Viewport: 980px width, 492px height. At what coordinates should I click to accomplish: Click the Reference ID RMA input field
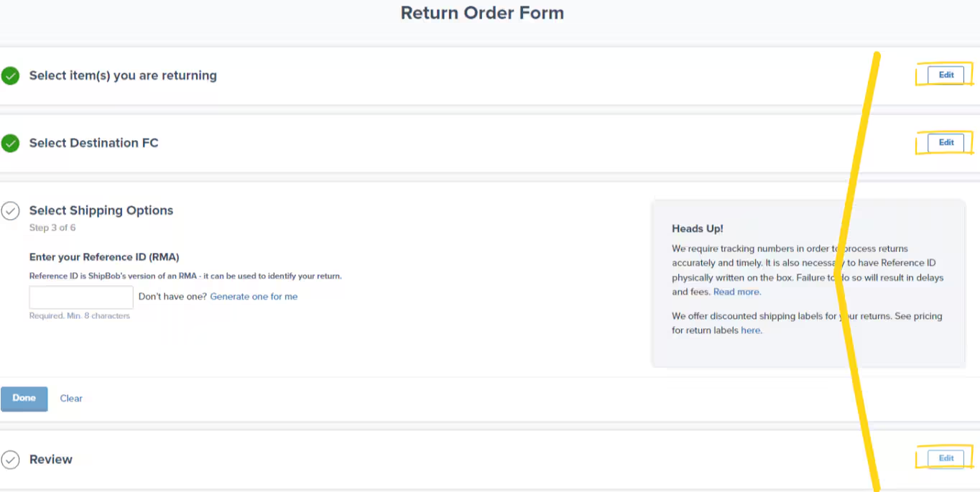pos(80,297)
